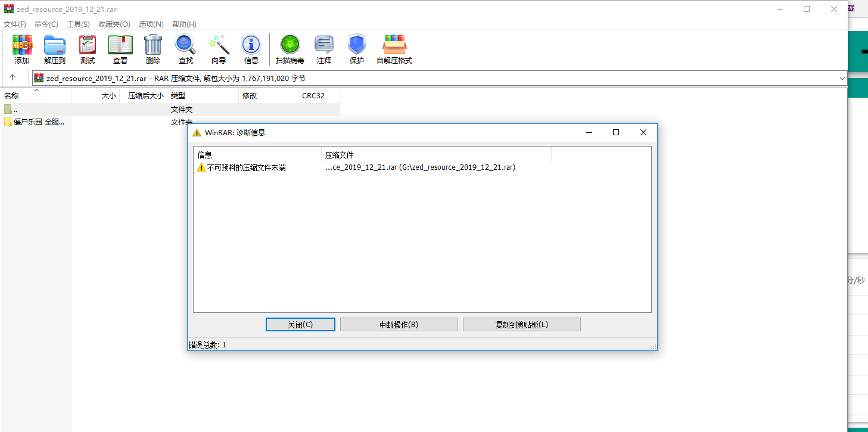
Task: Open the 选项(N) menu
Action: tap(151, 24)
